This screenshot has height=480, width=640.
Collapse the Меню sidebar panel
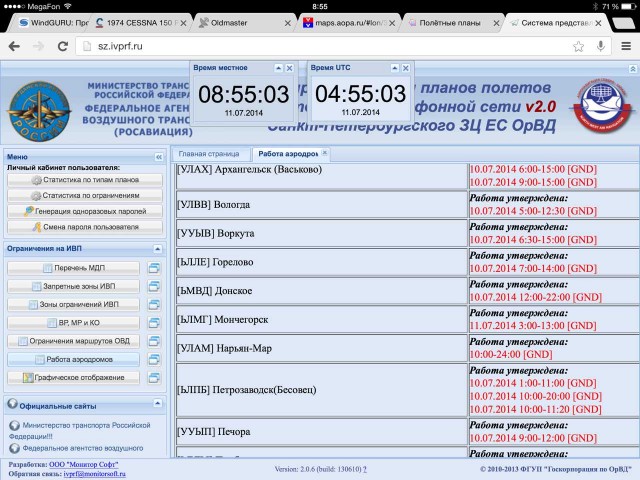coord(158,157)
